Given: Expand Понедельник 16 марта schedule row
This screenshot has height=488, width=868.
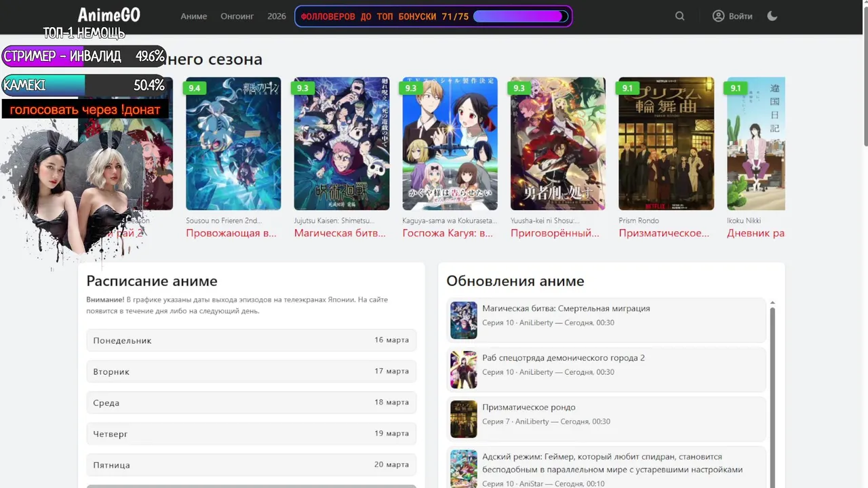Looking at the screenshot, I should pyautogui.click(x=251, y=340).
